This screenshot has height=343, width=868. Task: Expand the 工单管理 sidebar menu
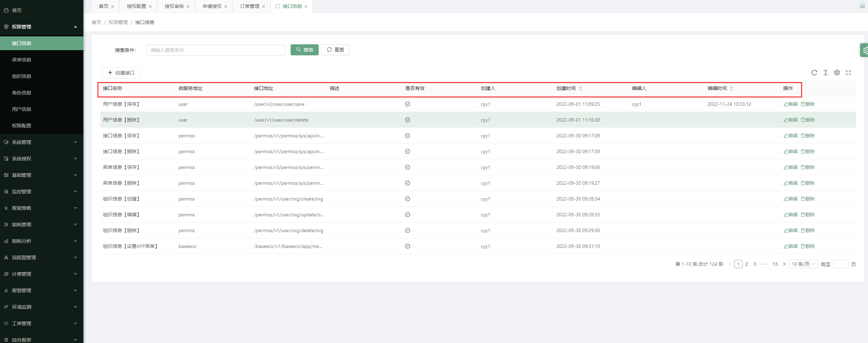[x=42, y=323]
